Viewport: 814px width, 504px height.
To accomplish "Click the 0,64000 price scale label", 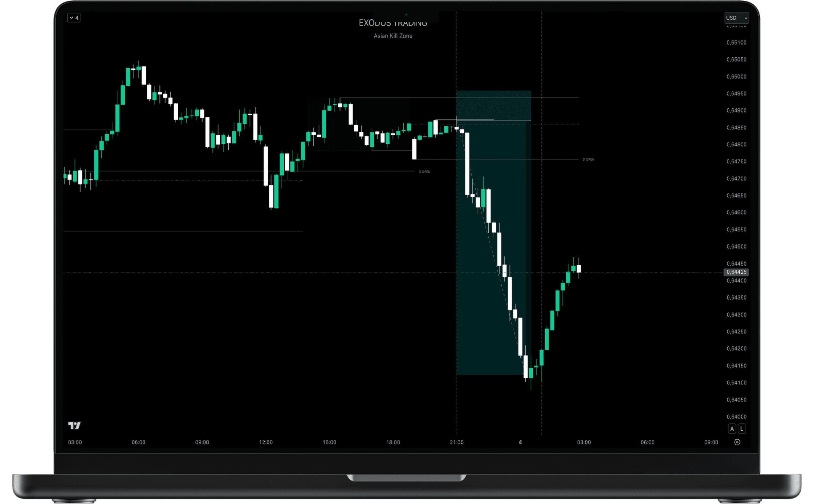I will pyautogui.click(x=736, y=417).
